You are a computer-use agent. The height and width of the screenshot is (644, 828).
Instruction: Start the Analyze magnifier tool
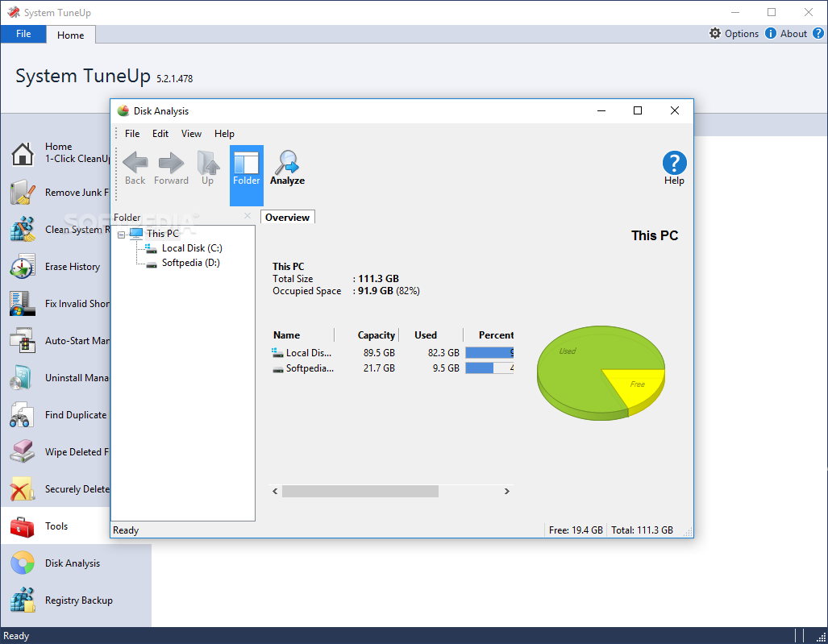coord(287,168)
